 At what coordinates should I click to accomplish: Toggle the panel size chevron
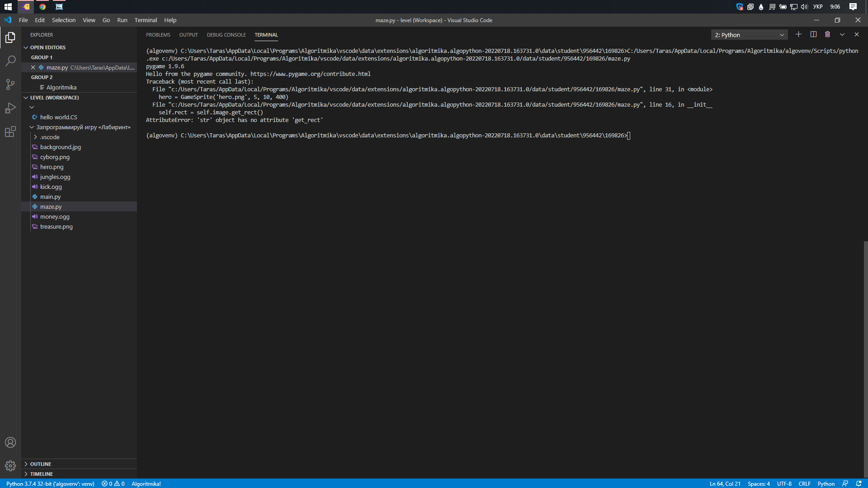(x=842, y=34)
